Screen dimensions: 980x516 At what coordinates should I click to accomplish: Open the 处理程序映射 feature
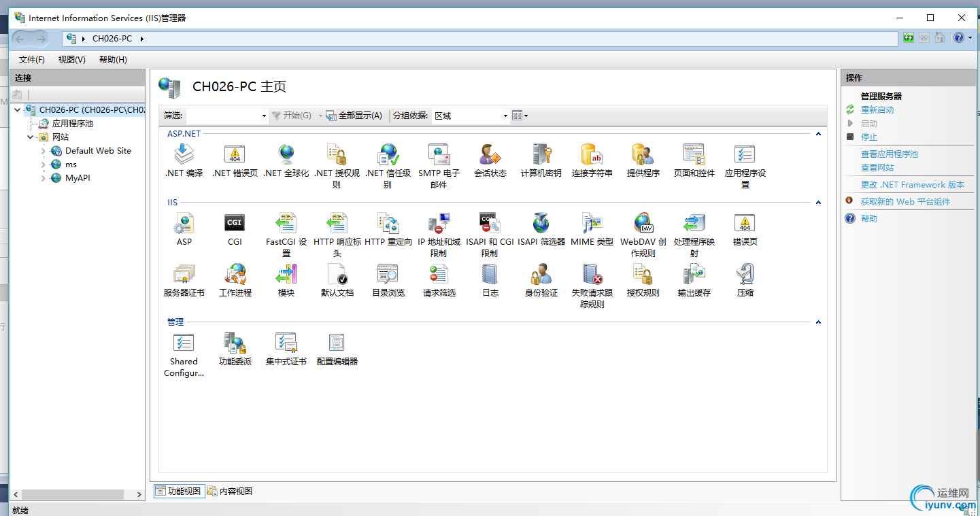click(694, 235)
